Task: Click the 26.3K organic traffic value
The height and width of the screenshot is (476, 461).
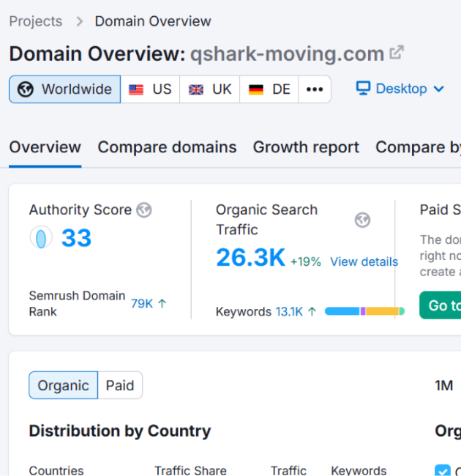Action: (251, 258)
